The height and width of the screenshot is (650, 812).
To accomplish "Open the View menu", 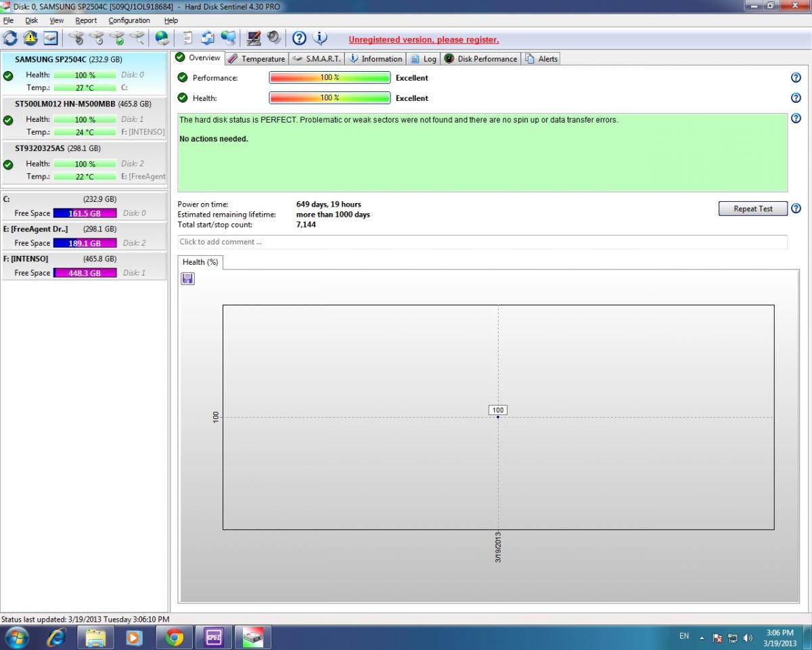I will 57,20.
